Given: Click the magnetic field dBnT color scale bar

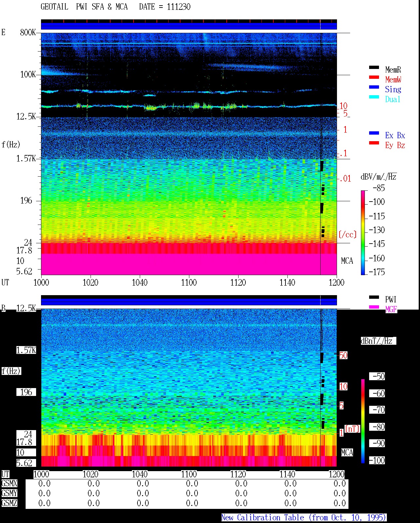Looking at the screenshot, I should coord(363,421).
